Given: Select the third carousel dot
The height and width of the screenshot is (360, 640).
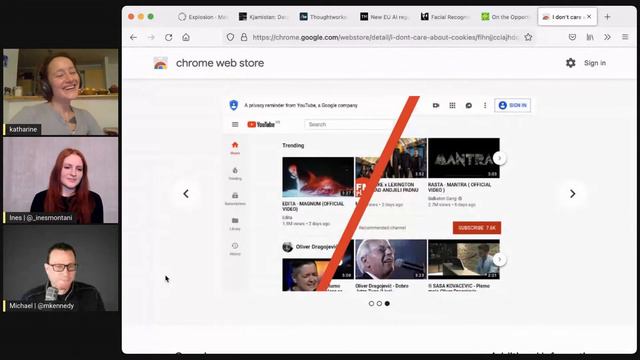Looking at the screenshot, I should [387, 304].
